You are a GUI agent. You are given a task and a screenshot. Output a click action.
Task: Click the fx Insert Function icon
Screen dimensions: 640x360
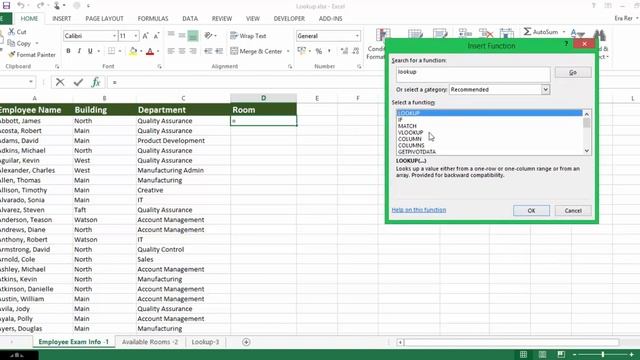click(x=96, y=82)
